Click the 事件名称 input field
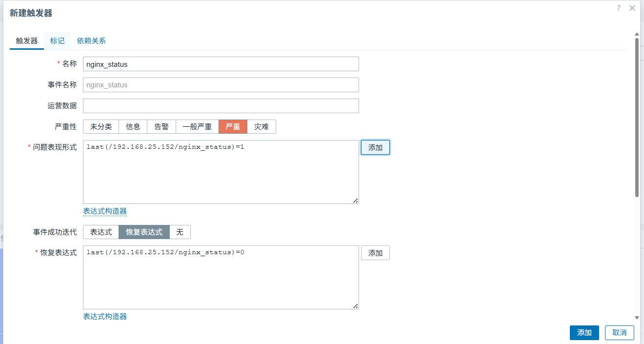The width and height of the screenshot is (644, 344). [221, 85]
